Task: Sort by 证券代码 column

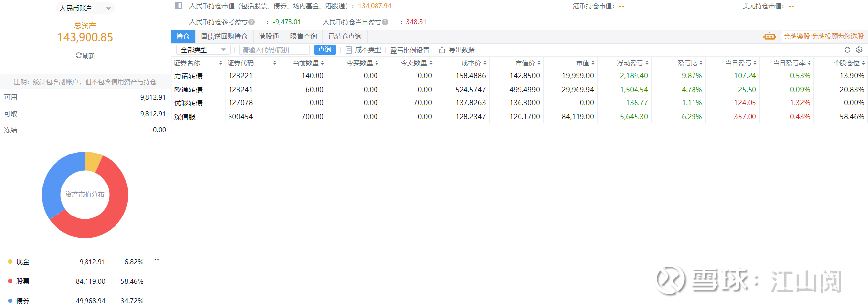Action: pyautogui.click(x=275, y=63)
